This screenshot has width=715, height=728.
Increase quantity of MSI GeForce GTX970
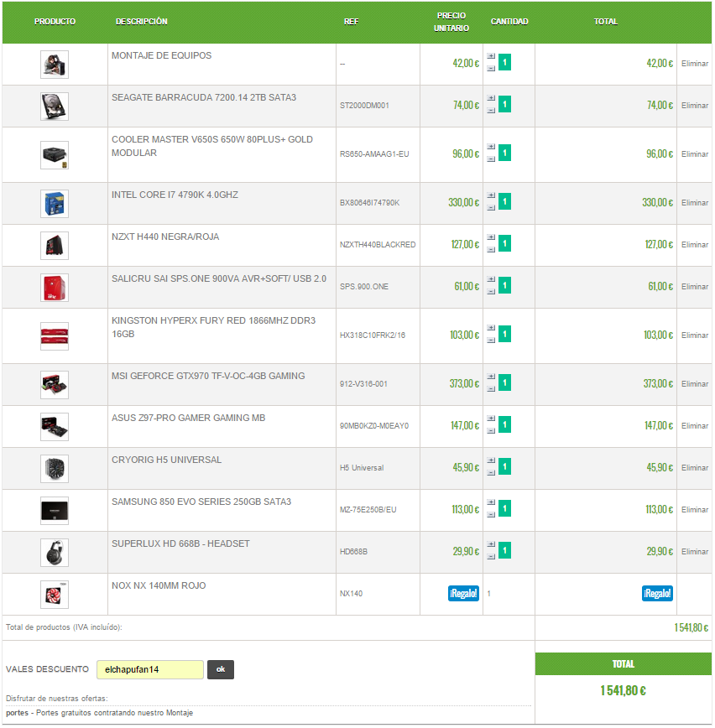(491, 377)
